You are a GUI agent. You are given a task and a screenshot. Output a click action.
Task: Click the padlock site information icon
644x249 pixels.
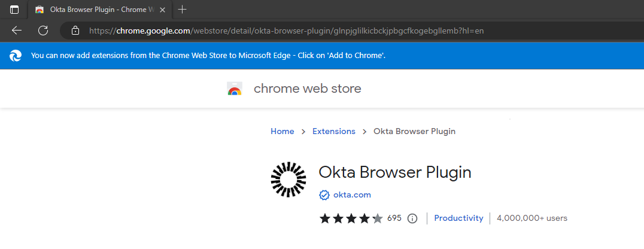point(75,31)
